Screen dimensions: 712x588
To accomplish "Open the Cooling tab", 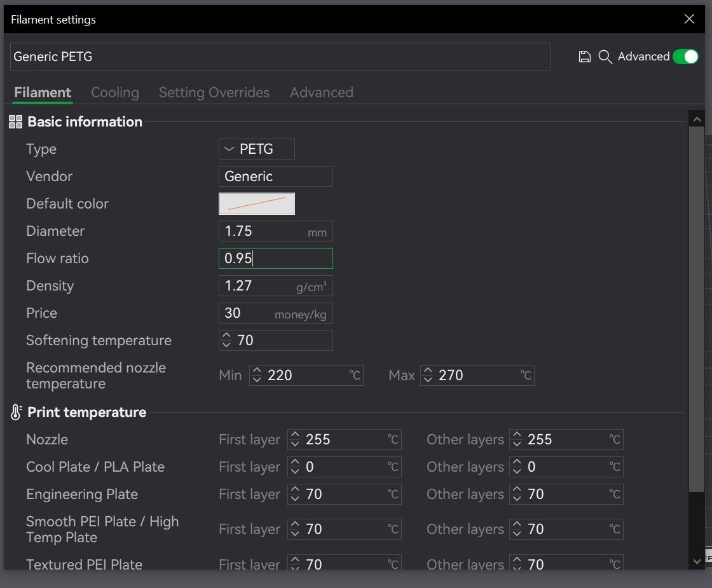I will [115, 93].
